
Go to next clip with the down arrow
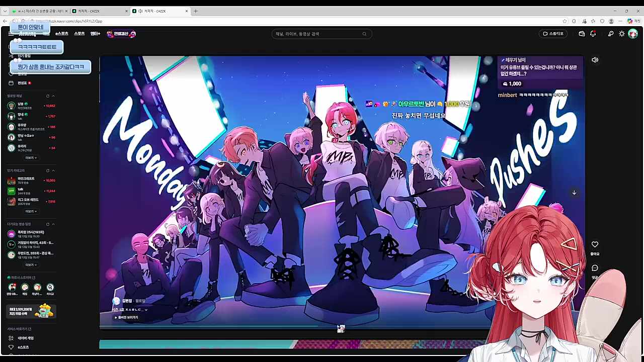(x=574, y=193)
